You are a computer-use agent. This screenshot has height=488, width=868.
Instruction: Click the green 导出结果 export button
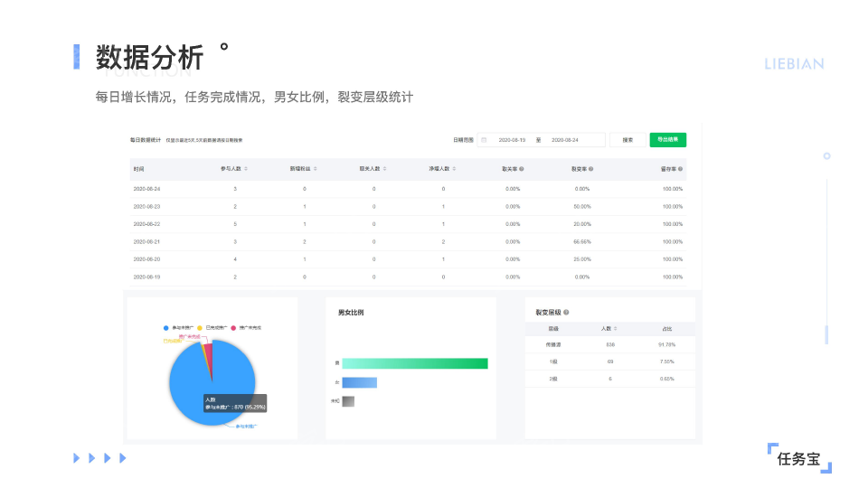[667, 140]
